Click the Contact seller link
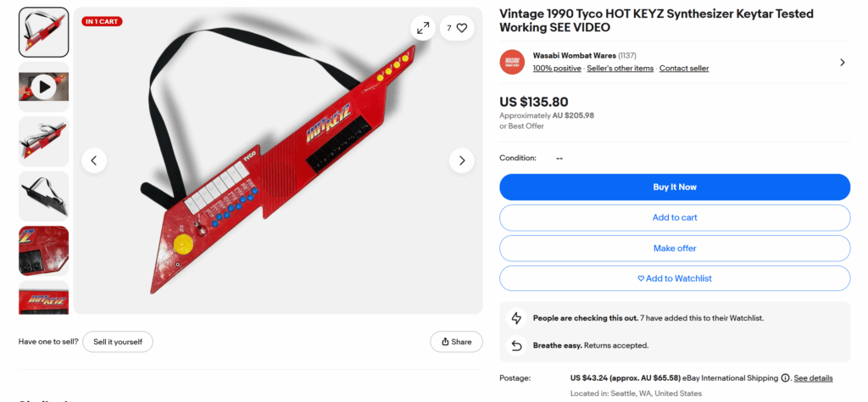The image size is (868, 402). coord(684,69)
